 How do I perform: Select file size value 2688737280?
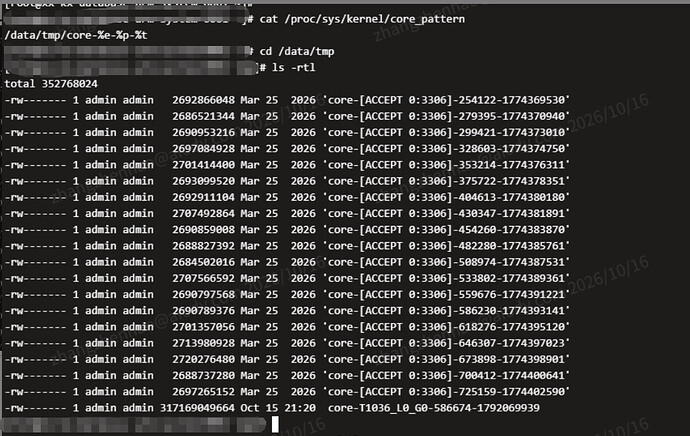[203, 376]
